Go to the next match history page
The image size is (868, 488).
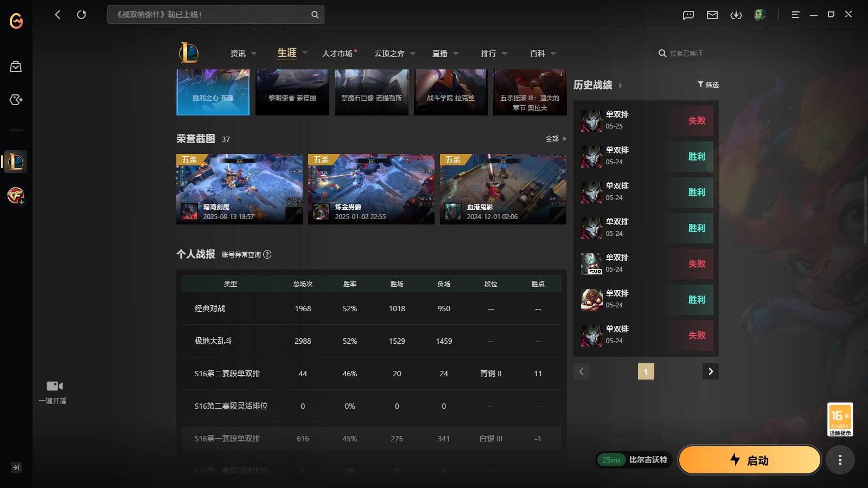(x=711, y=371)
